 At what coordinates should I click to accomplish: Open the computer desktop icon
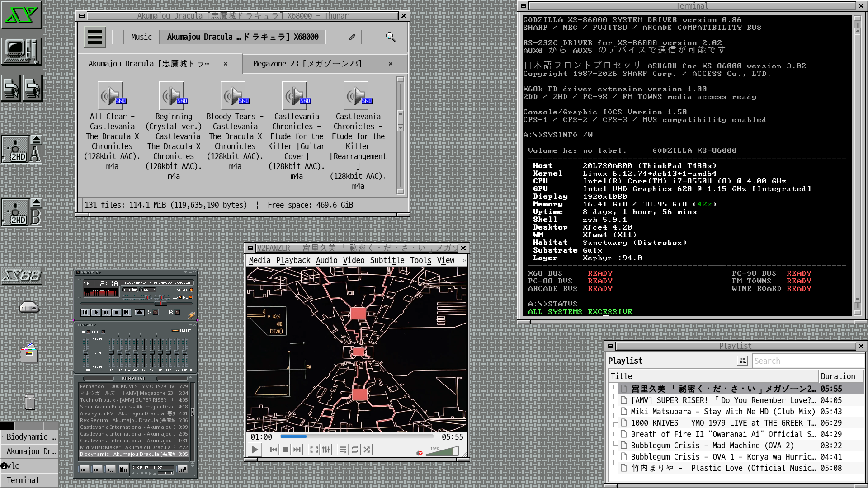click(x=22, y=52)
